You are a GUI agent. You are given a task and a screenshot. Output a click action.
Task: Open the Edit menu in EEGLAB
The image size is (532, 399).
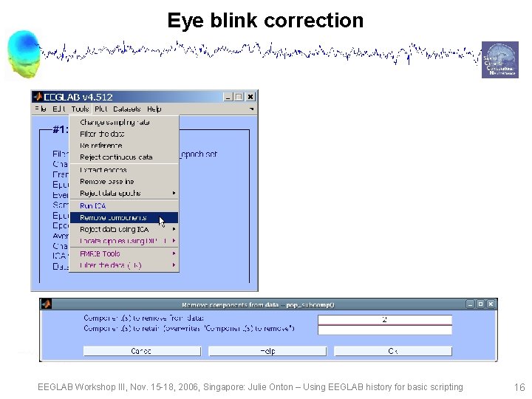tap(59, 109)
